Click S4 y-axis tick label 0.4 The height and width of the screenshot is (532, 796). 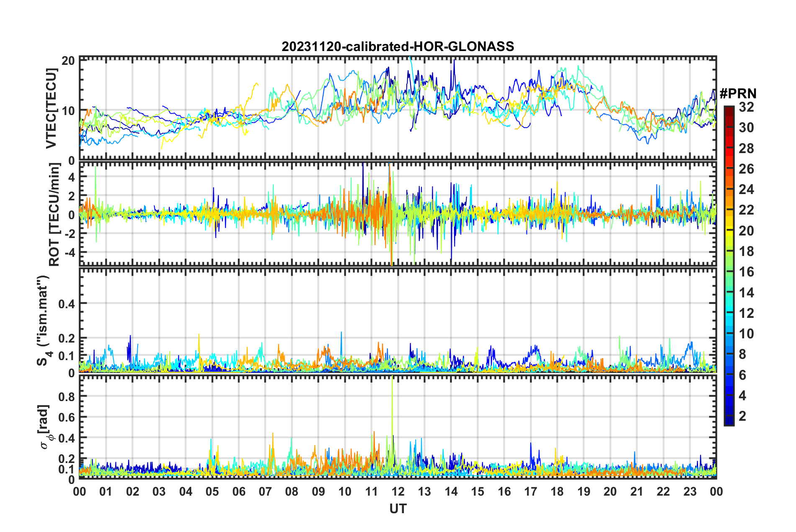click(67, 304)
